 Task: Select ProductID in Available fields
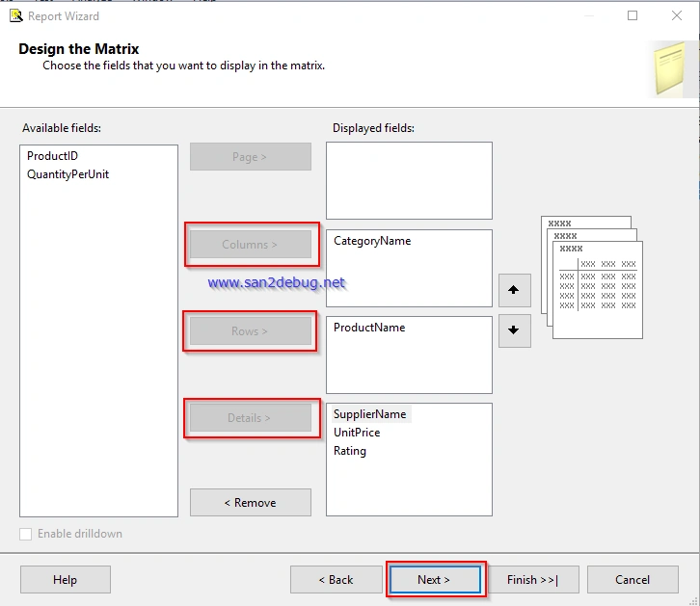point(52,156)
